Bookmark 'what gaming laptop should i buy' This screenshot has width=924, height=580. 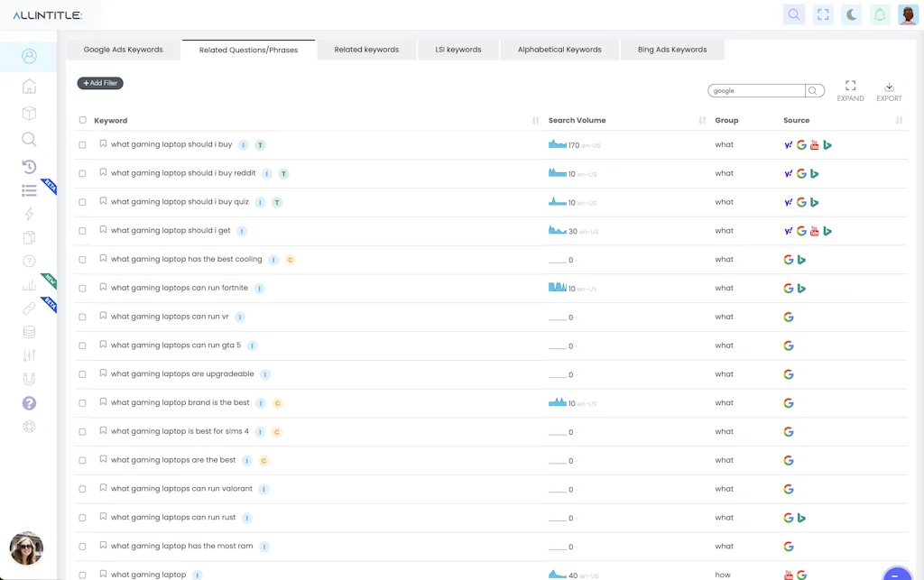pos(103,144)
